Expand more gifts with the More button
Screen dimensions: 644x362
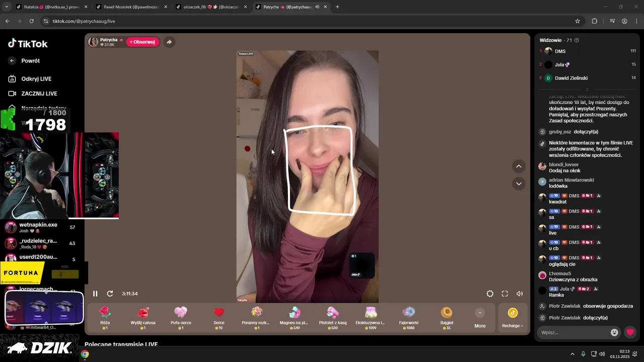click(x=480, y=318)
